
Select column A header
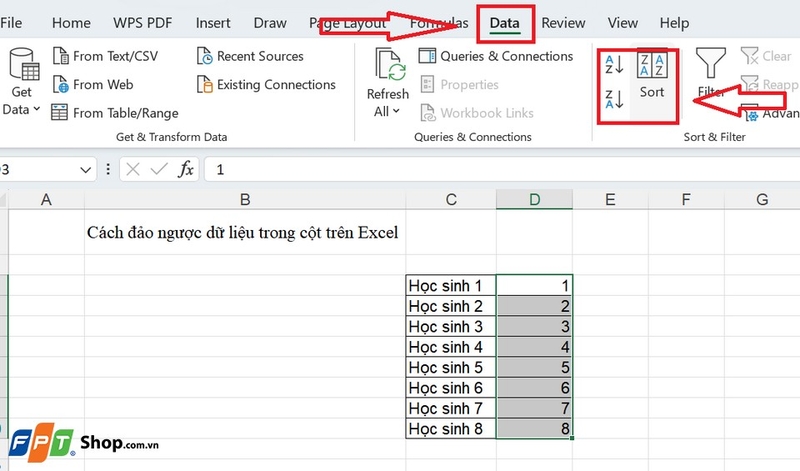[x=46, y=200]
